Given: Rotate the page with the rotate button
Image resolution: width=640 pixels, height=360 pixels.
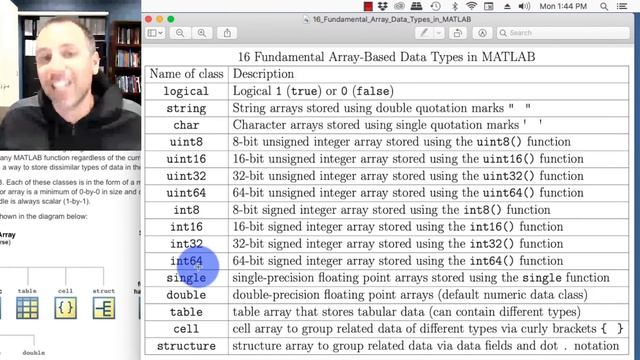Looking at the screenshot, I should click(458, 33).
